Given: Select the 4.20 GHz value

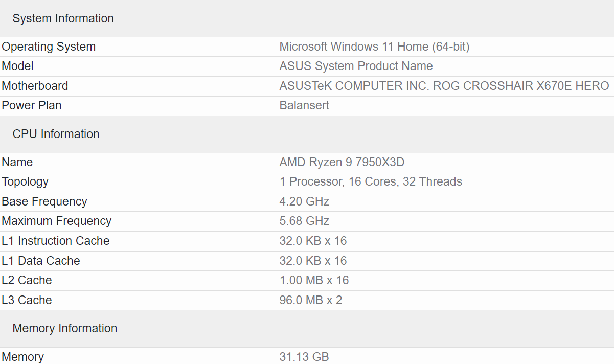Looking at the screenshot, I should pos(304,201).
